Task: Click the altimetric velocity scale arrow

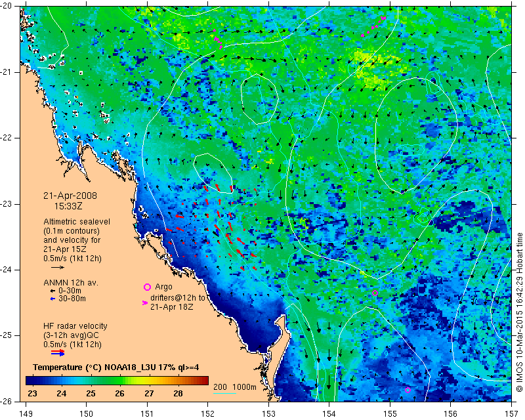Action: tap(57, 267)
